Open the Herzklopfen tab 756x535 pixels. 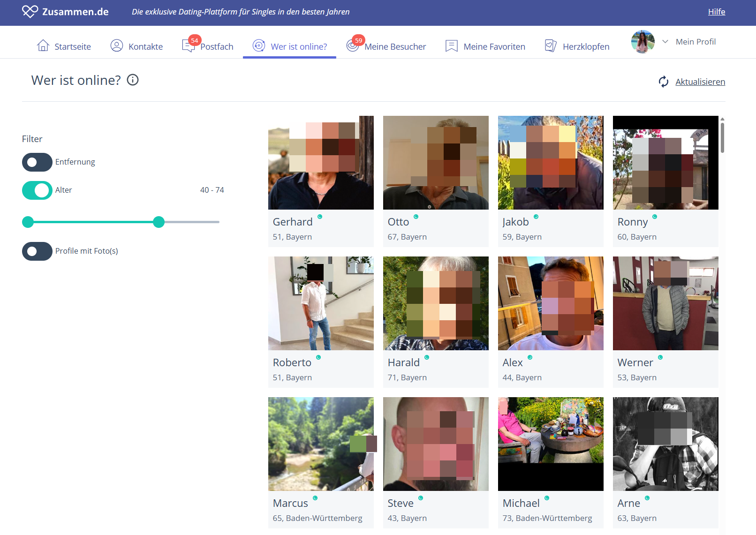577,46
